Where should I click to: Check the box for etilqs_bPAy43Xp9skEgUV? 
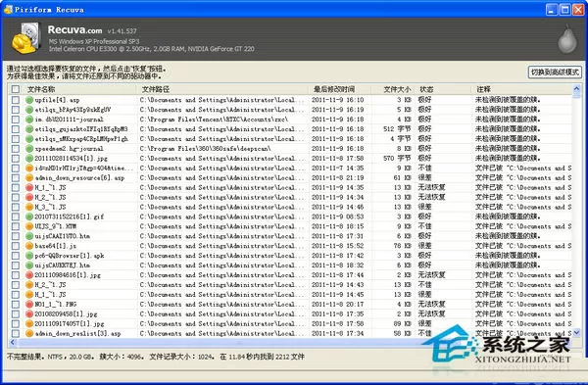[x=16, y=110]
